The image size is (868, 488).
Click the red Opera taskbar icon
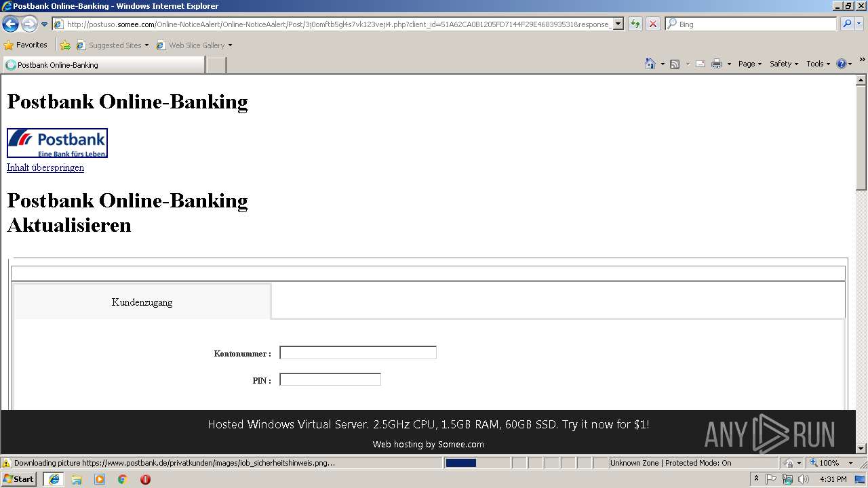[145, 479]
